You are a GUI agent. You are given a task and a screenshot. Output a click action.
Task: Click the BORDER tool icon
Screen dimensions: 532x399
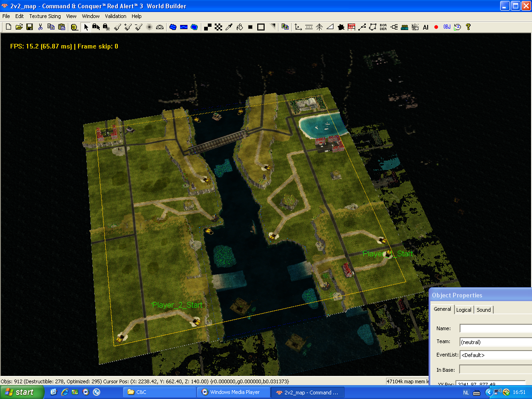click(383, 27)
